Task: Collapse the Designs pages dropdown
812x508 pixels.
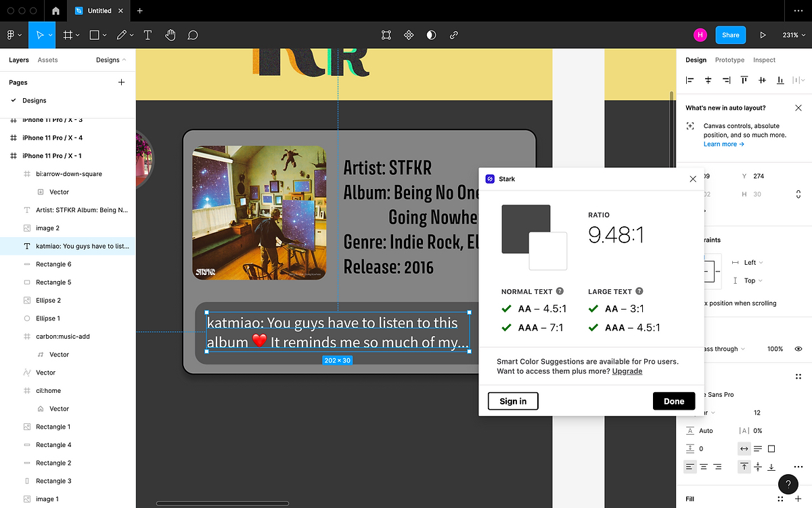Action: click(111, 60)
